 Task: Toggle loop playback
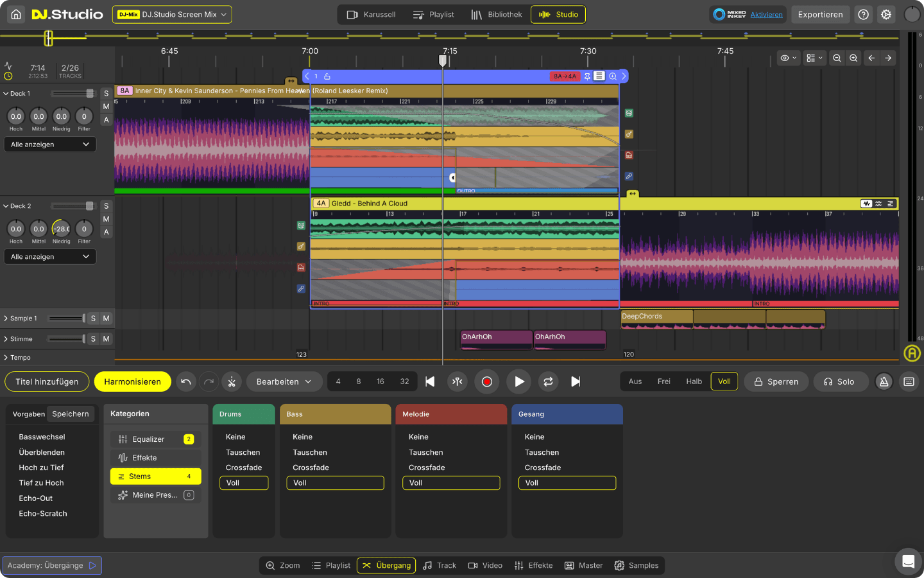pos(548,381)
